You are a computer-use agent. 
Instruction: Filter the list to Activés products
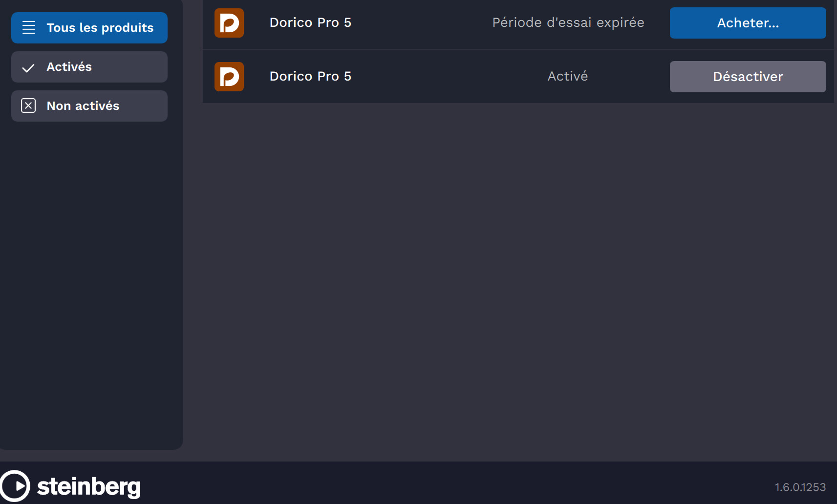tap(89, 67)
